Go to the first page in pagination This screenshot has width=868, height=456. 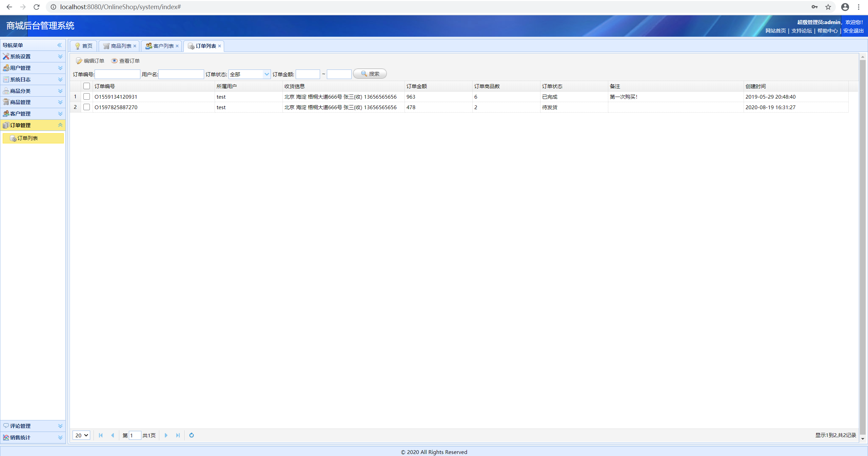[101, 435]
